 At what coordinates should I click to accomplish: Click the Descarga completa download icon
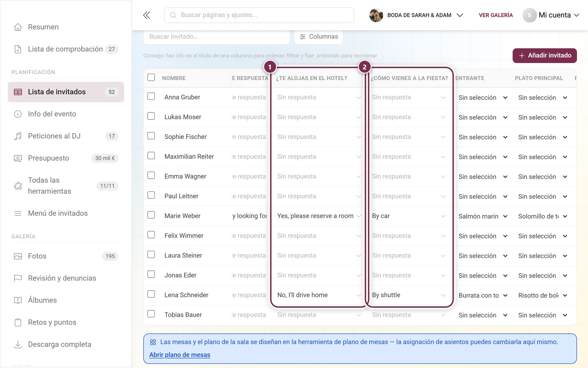coord(18,345)
